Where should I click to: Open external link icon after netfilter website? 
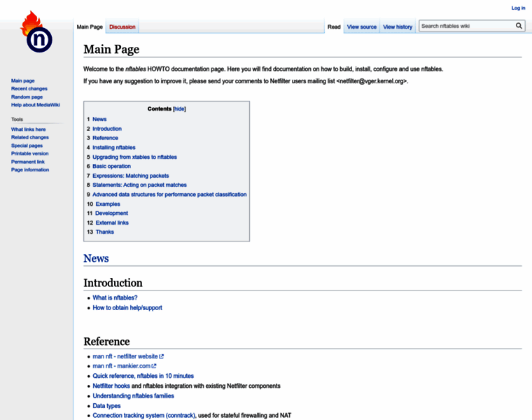[x=162, y=356]
